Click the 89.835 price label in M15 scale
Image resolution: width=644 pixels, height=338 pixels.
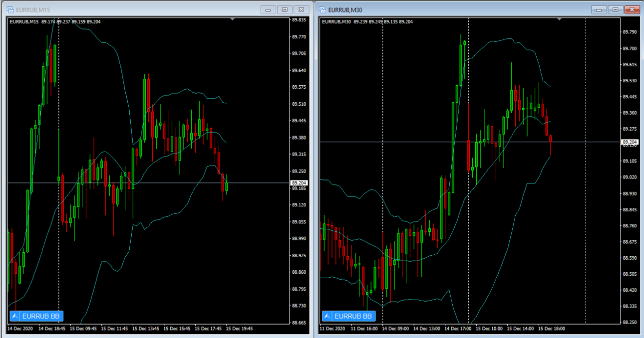[x=299, y=20]
